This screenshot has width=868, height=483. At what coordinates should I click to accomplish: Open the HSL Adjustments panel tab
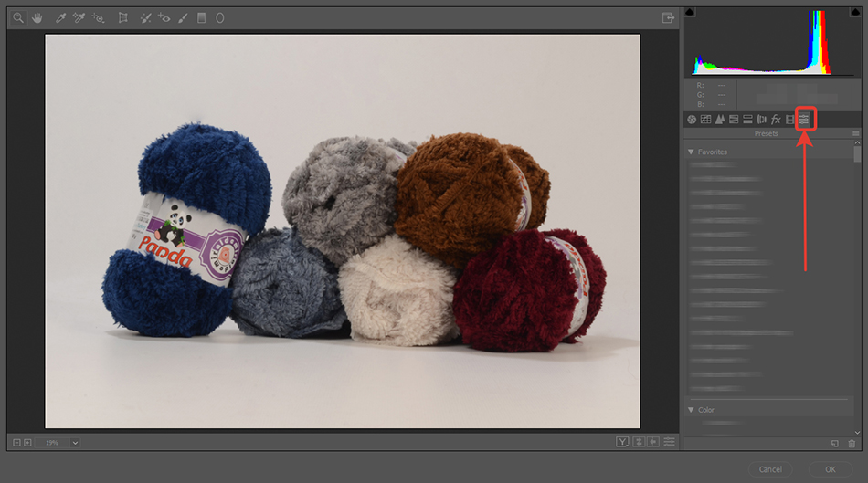tap(734, 119)
